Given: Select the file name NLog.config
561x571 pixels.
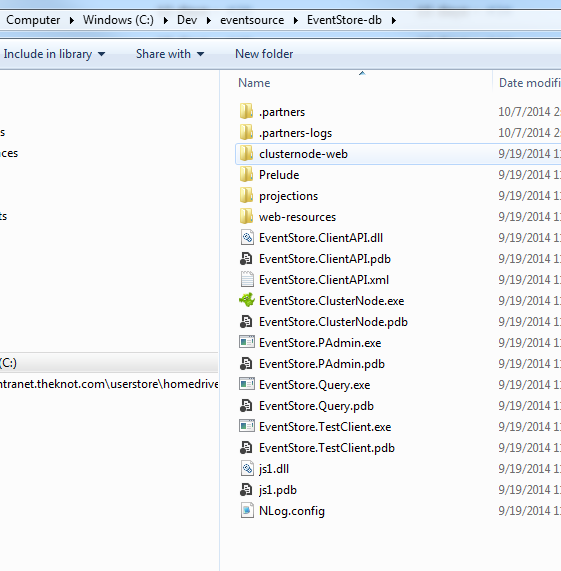Looking at the screenshot, I should click(x=292, y=511).
